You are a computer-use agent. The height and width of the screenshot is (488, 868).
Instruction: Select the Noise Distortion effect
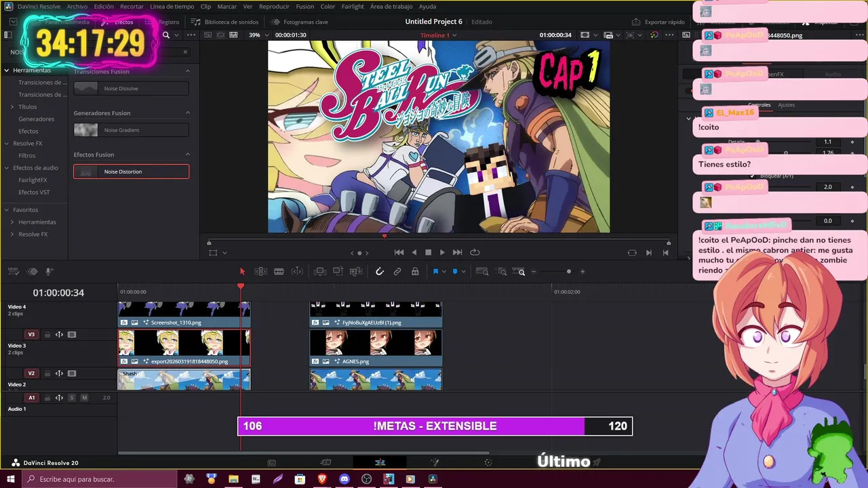tap(131, 171)
